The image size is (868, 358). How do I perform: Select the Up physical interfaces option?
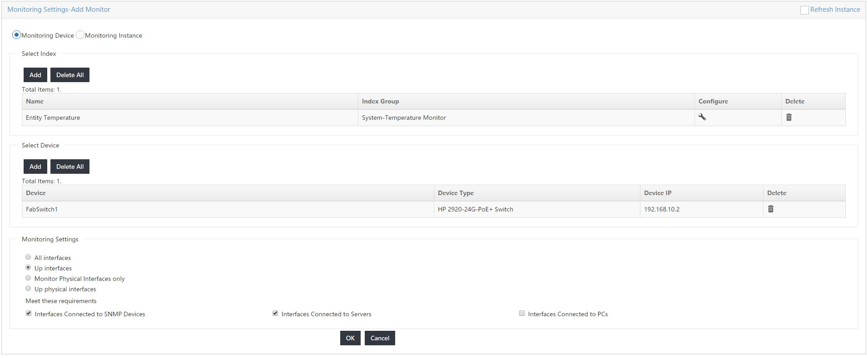click(28, 289)
